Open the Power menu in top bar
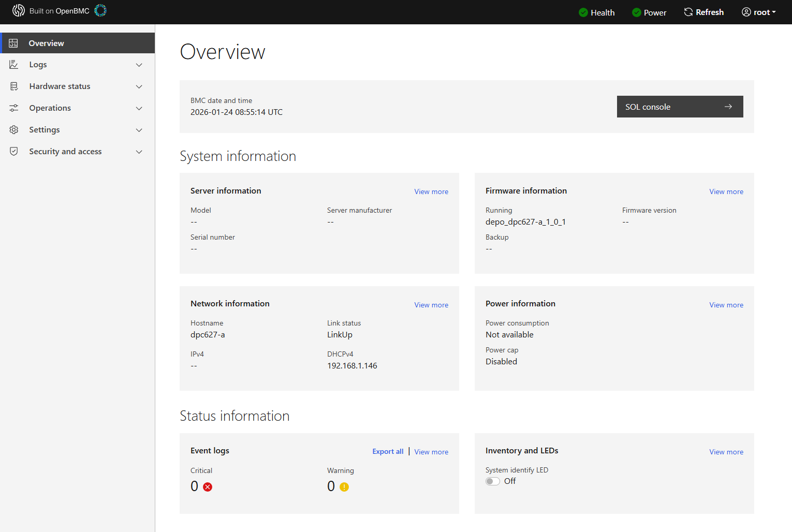This screenshot has height=532, width=792. click(x=649, y=12)
